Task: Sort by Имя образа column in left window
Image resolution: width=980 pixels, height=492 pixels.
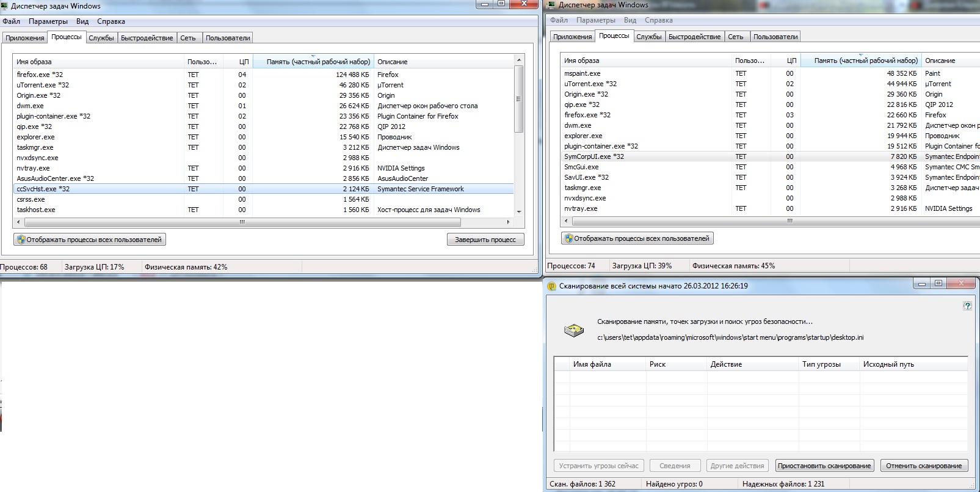Action: pyautogui.click(x=98, y=62)
